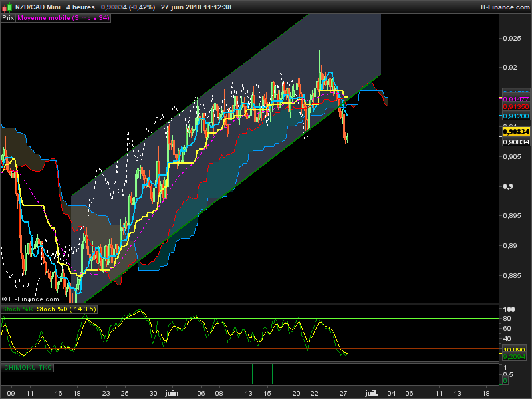The height and width of the screenshot is (399, 532).
Task: Click the blue 0,91200 price tag
Action: (x=516, y=116)
